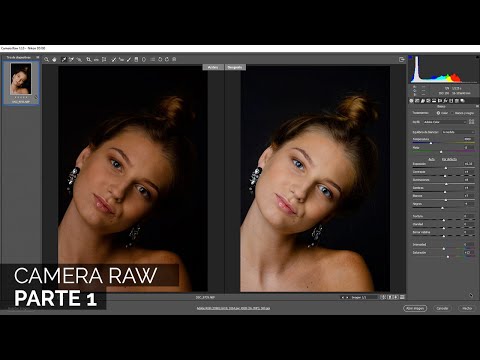Viewport: 480px width, 360px height.
Task: Open the Calibration panel tab
Action: click(451, 101)
